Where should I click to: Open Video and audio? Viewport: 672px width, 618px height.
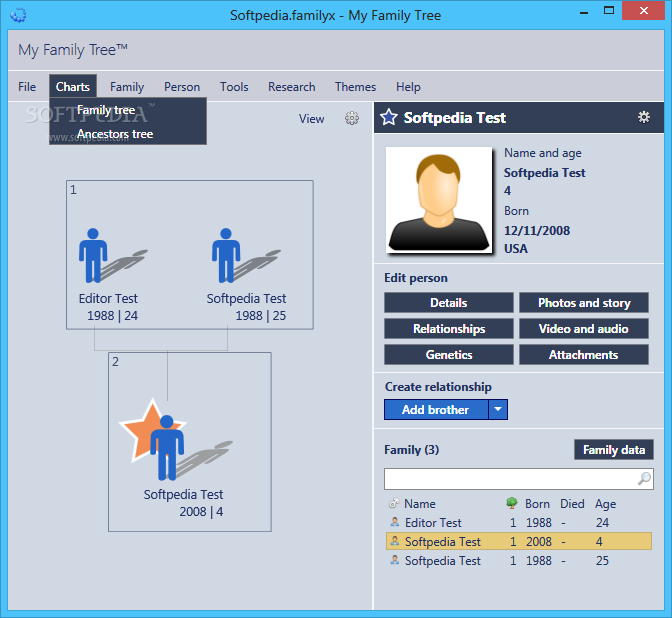click(x=584, y=329)
